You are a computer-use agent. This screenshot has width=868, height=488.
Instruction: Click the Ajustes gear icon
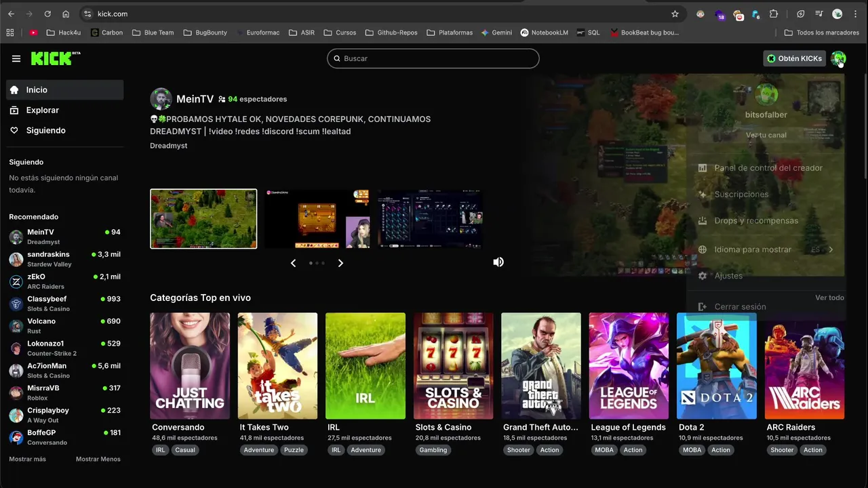point(703,276)
